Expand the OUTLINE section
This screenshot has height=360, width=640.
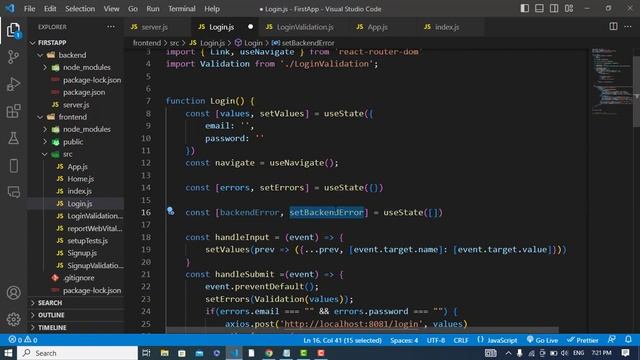click(76, 315)
